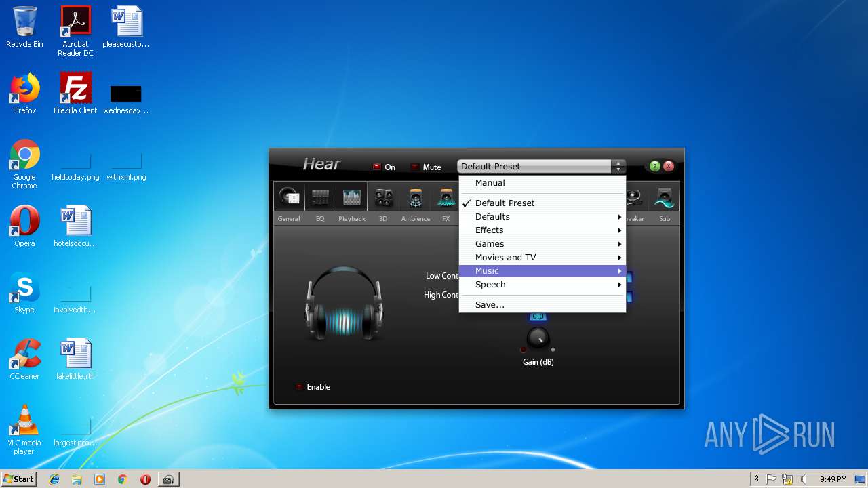The height and width of the screenshot is (488, 868).
Task: Open Windows Media Player in taskbar
Action: click(100, 479)
